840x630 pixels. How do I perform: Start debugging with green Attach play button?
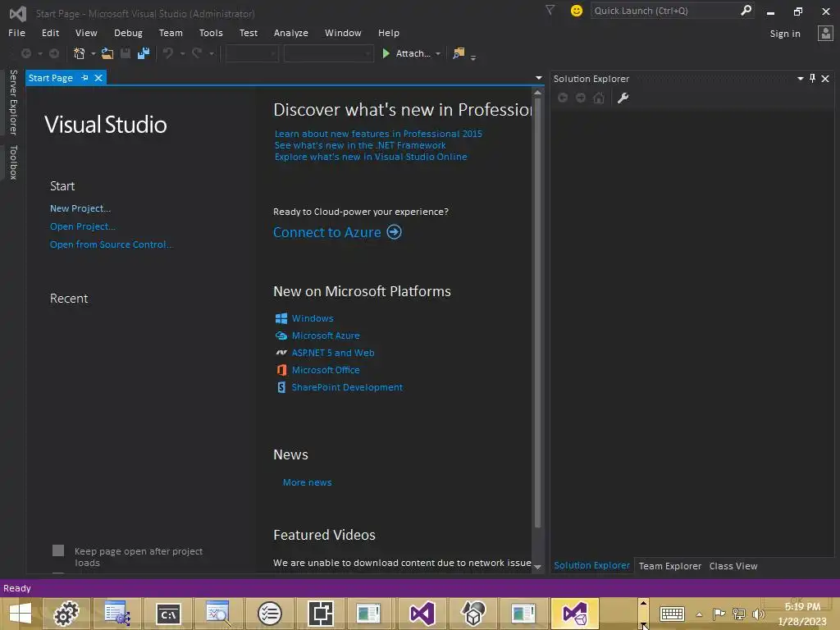coord(386,53)
